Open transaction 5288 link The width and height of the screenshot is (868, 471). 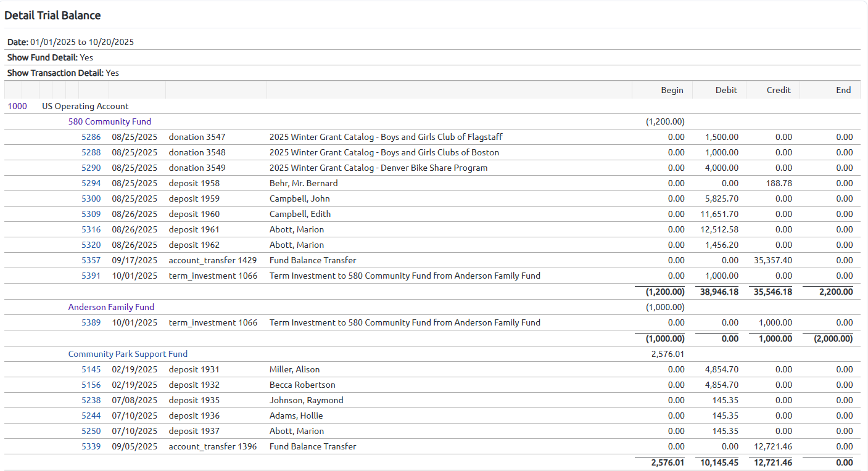[x=91, y=152]
